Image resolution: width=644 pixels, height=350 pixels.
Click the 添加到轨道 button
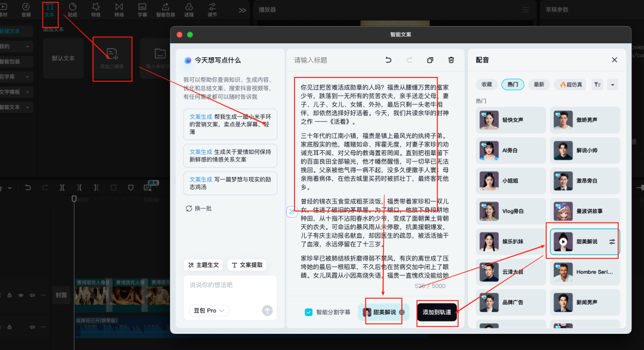tap(437, 312)
